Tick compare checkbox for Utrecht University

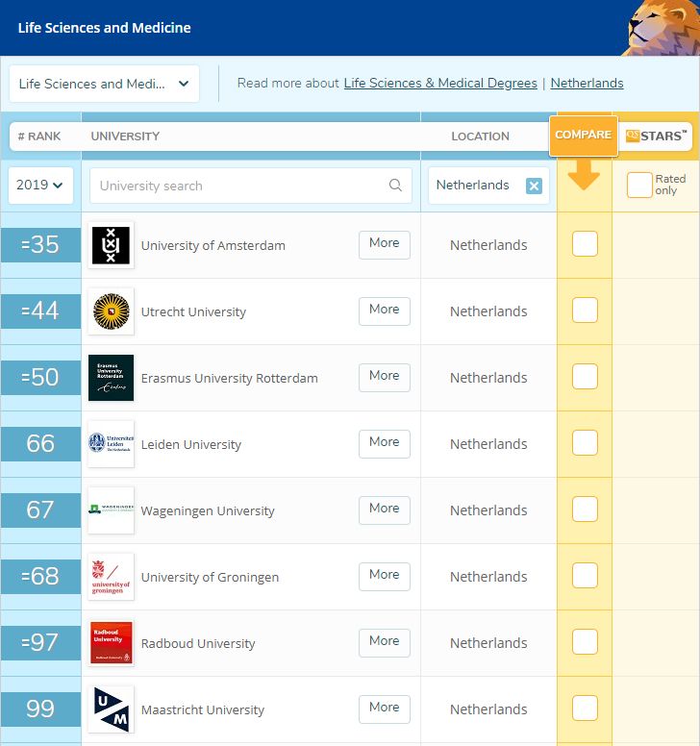[x=585, y=311]
